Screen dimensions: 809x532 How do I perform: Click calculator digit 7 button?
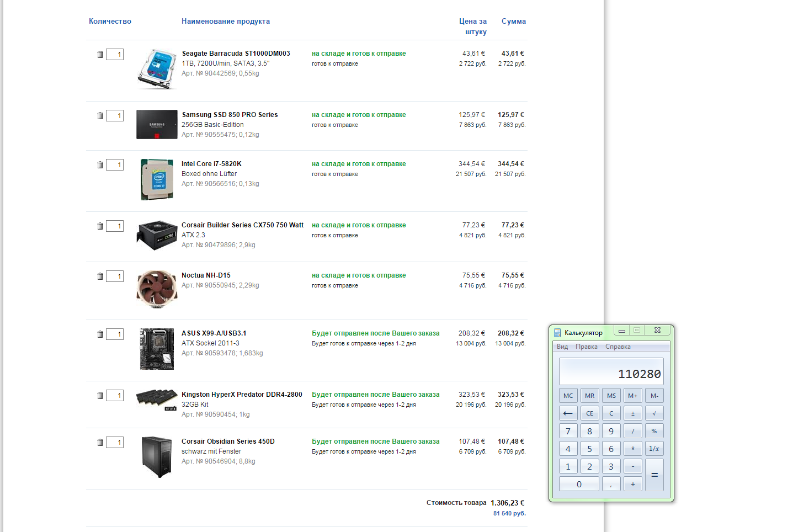coord(568,431)
